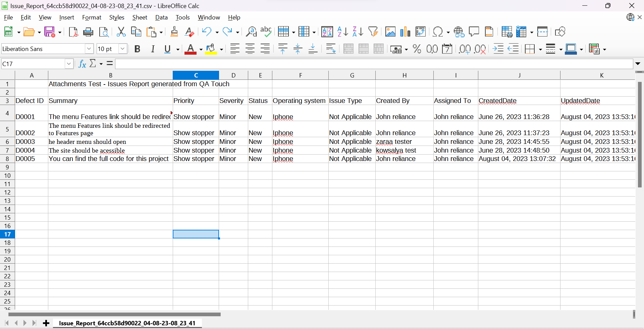Toggle Bold formatting
Image resolution: width=644 pixels, height=329 pixels.
[137, 49]
